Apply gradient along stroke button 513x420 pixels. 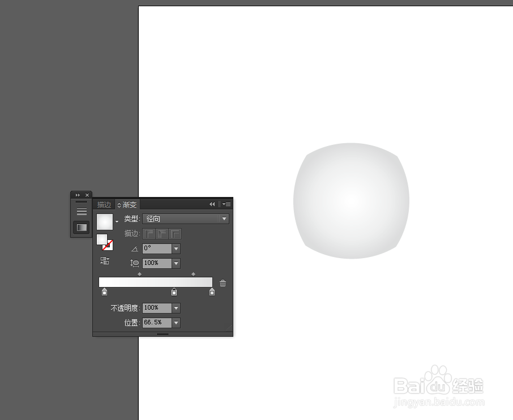163,234
